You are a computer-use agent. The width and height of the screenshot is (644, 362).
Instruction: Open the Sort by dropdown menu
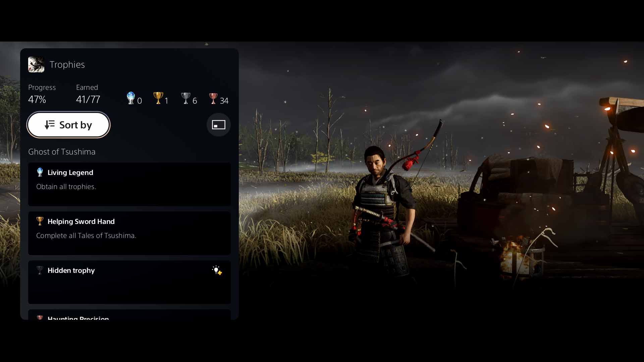click(x=68, y=125)
